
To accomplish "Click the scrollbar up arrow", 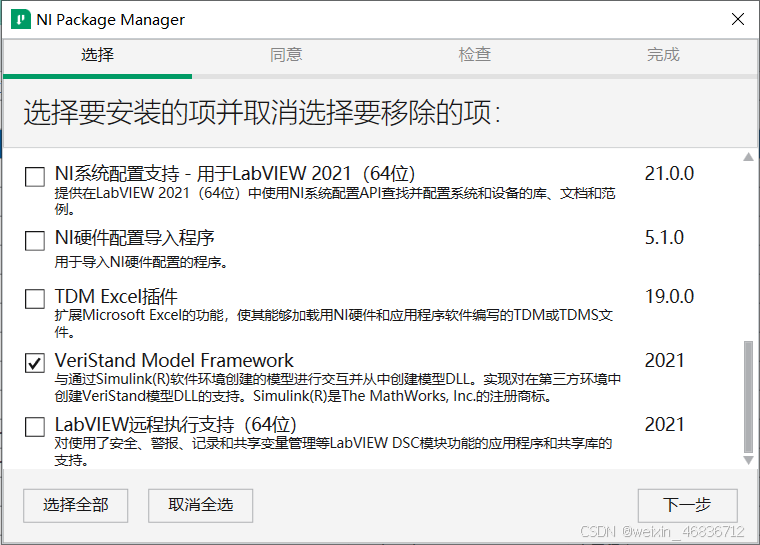I will click(x=748, y=157).
